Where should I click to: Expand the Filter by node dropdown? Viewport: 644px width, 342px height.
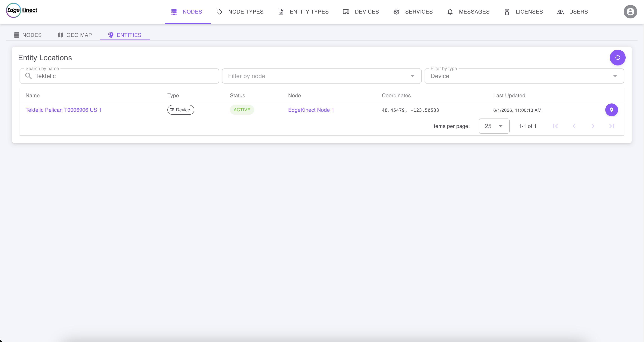click(x=321, y=76)
